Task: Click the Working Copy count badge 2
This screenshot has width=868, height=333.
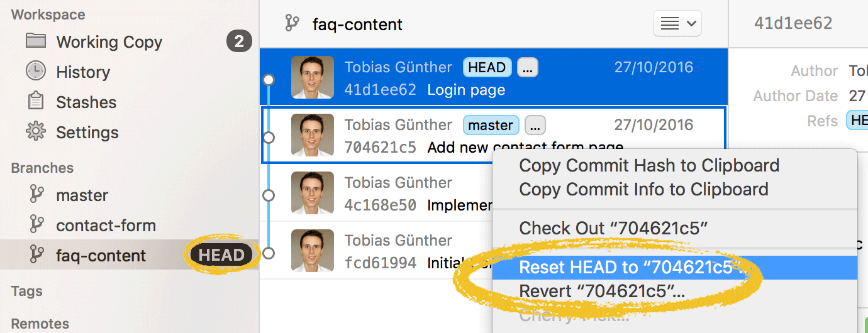Action: click(239, 42)
